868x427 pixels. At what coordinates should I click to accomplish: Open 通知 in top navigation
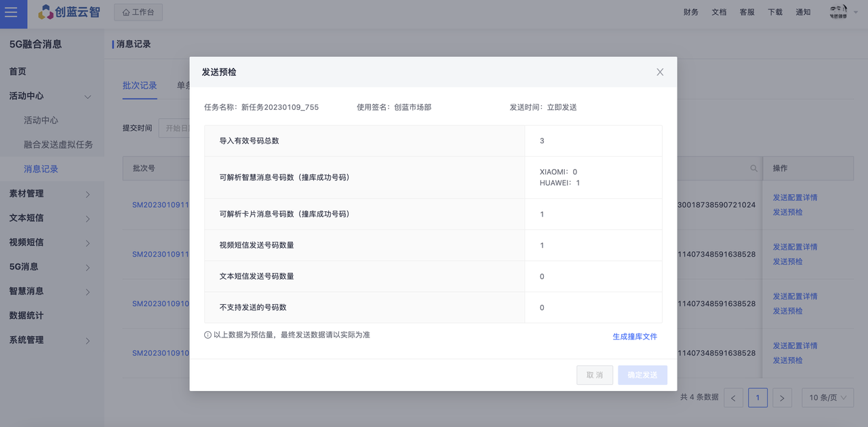[803, 12]
